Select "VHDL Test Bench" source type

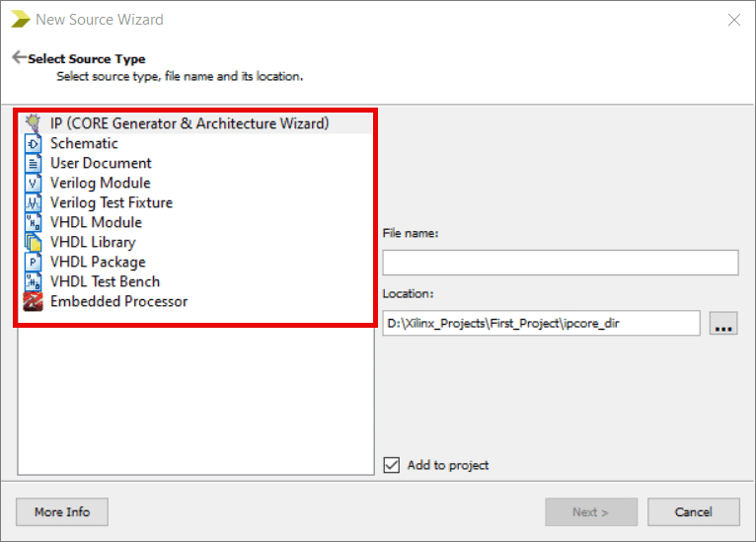pyautogui.click(x=105, y=281)
